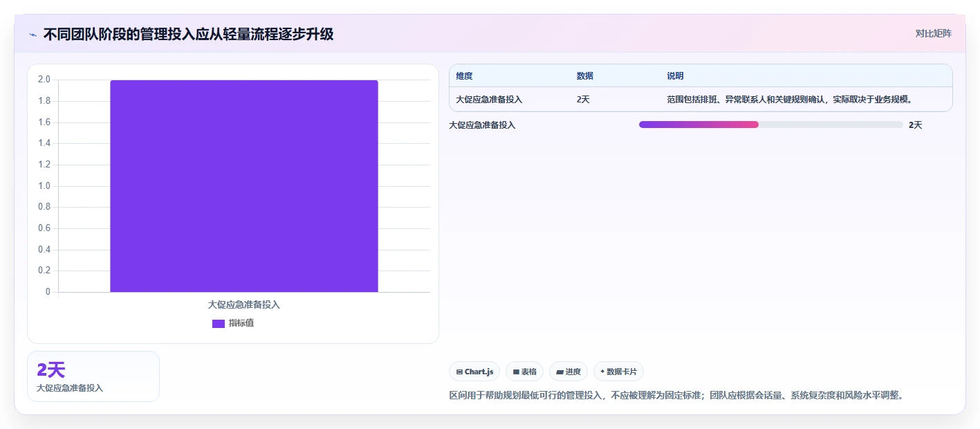Click the 数据 column header
This screenshot has height=429, width=980.
tap(584, 76)
